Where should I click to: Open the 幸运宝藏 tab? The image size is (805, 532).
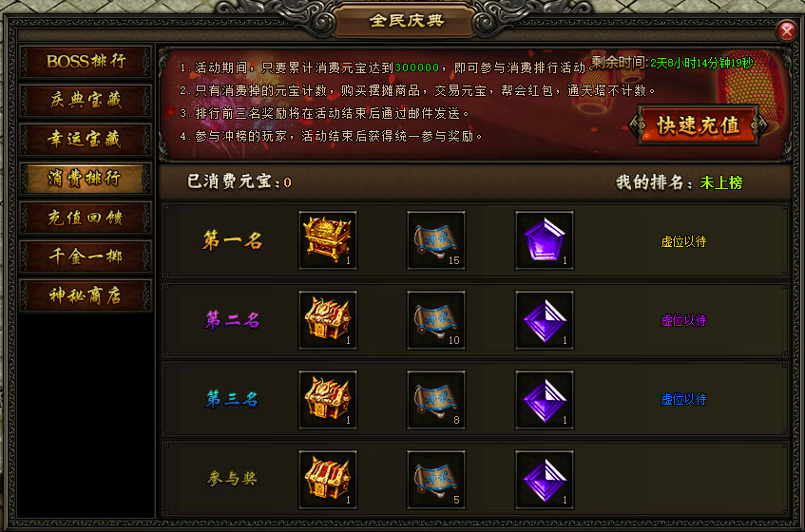click(86, 140)
